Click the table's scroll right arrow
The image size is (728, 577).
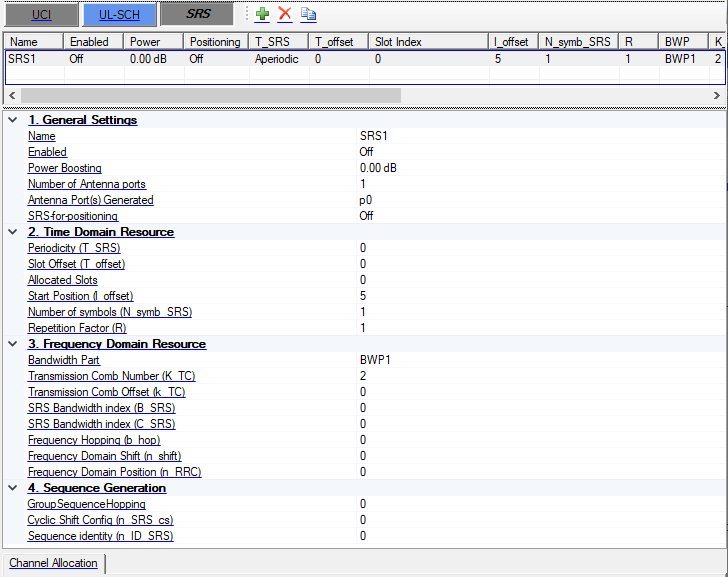[717, 95]
